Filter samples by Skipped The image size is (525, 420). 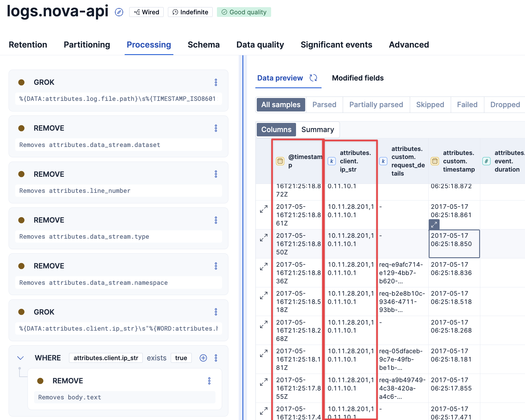tap(430, 105)
